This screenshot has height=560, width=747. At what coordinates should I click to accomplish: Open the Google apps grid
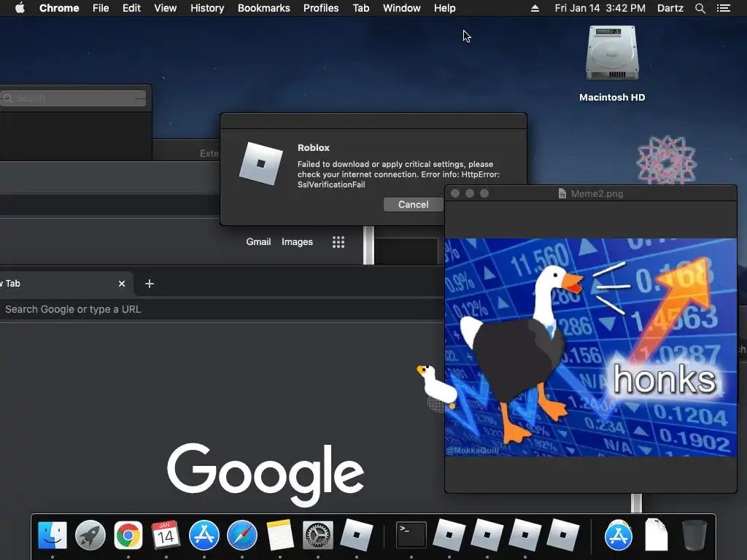[x=338, y=242]
